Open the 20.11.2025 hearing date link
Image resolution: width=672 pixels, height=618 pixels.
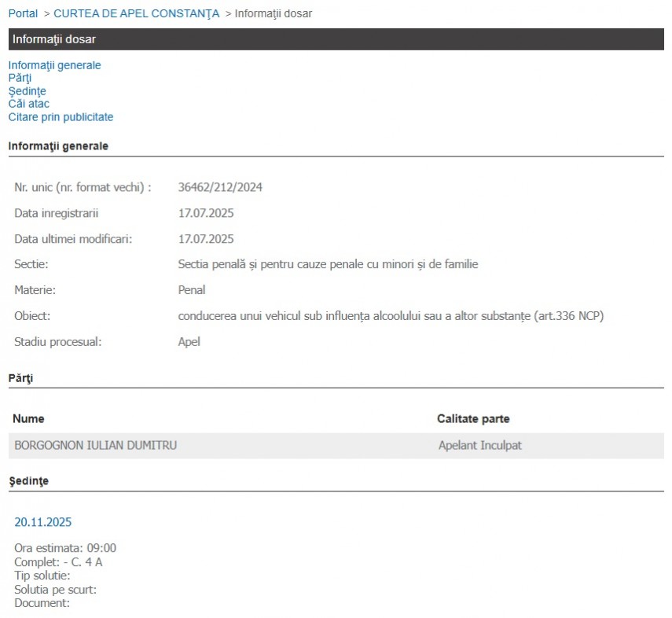click(43, 522)
